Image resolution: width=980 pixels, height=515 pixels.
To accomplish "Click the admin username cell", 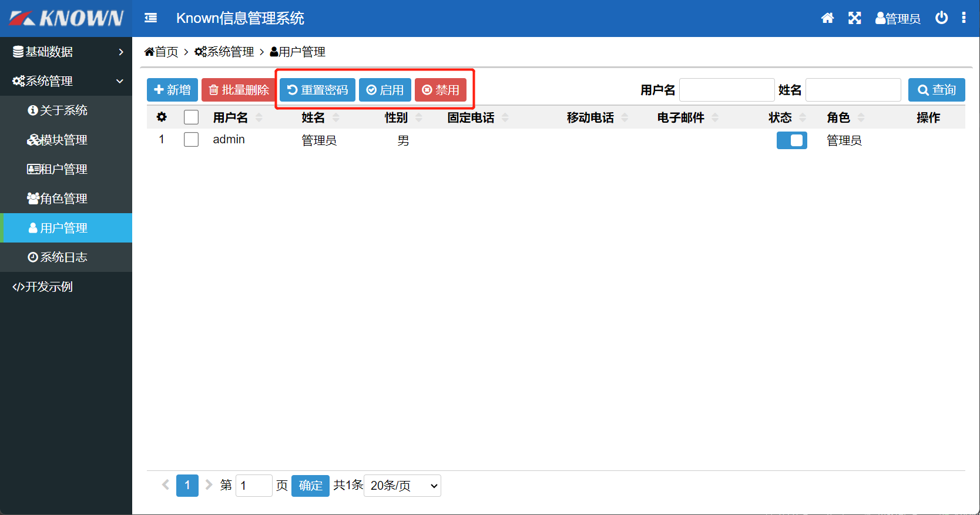I will [229, 140].
